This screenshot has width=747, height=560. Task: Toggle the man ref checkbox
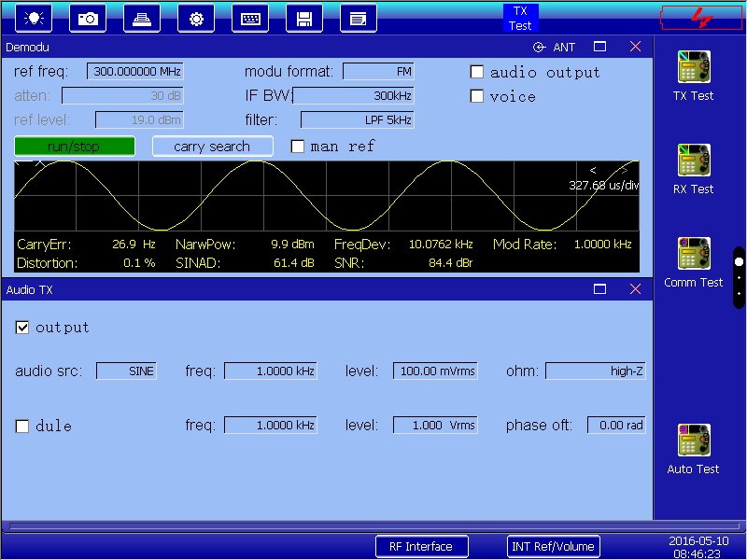[298, 147]
